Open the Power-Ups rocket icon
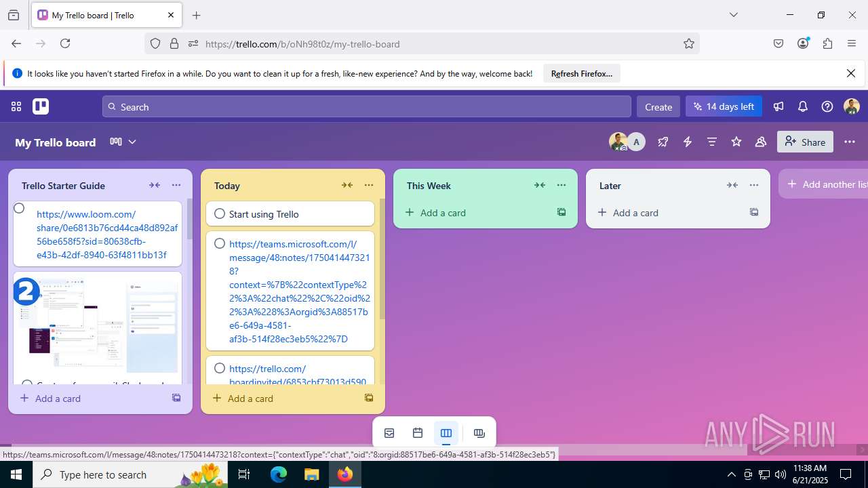The width and height of the screenshot is (868, 488). click(663, 142)
